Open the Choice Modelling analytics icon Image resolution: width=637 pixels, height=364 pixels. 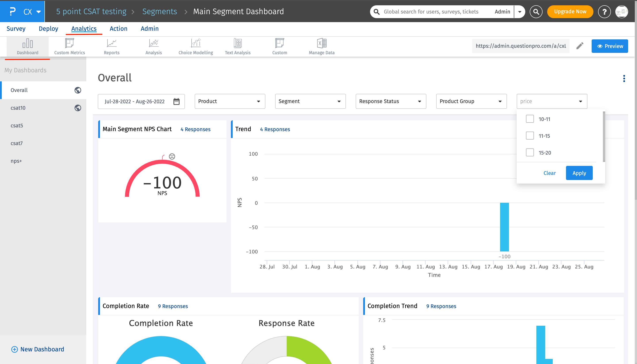click(x=196, y=46)
